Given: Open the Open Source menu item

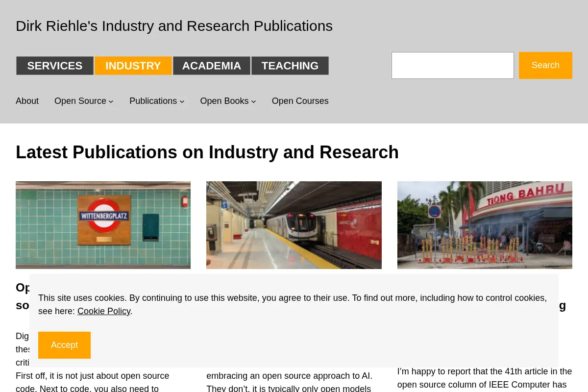Looking at the screenshot, I should [80, 101].
